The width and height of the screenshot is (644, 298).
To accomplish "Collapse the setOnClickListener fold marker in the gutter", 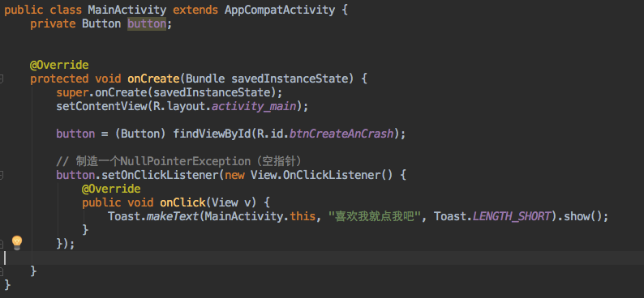I will pos(2,176).
